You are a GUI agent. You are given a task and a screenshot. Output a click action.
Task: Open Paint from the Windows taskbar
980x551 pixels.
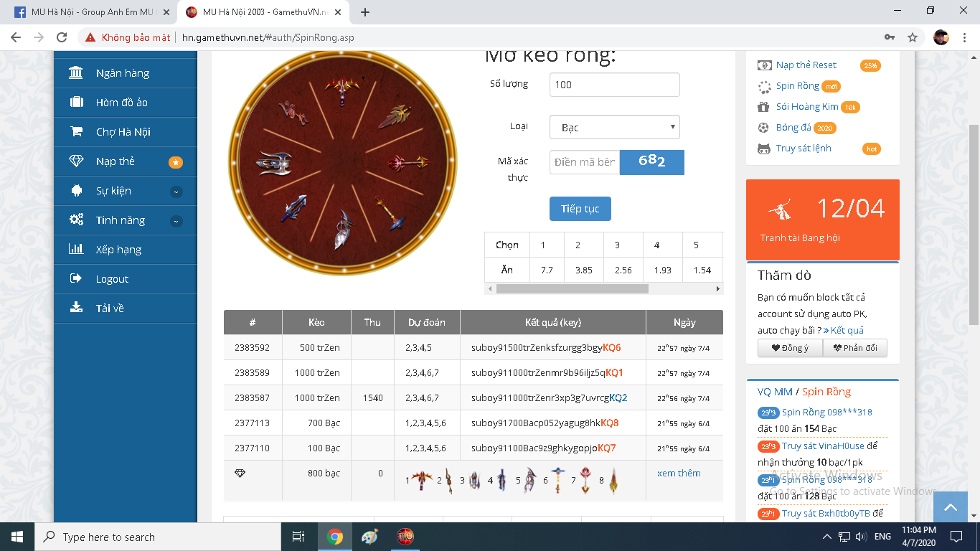[x=369, y=537]
